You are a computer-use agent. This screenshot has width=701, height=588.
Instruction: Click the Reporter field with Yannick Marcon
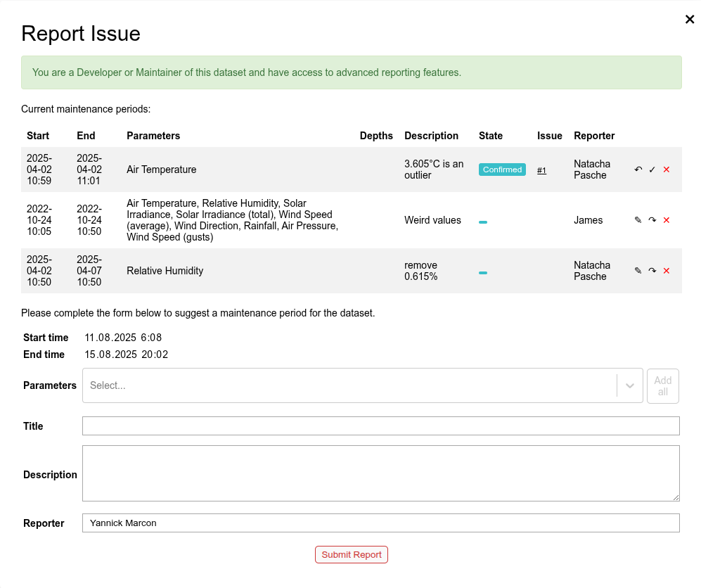pyautogui.click(x=381, y=523)
